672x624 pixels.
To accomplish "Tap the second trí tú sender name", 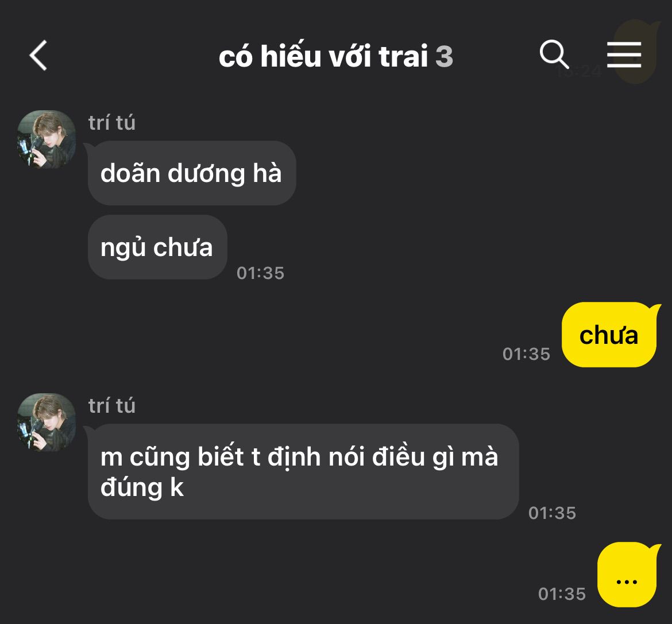I will 112,406.
